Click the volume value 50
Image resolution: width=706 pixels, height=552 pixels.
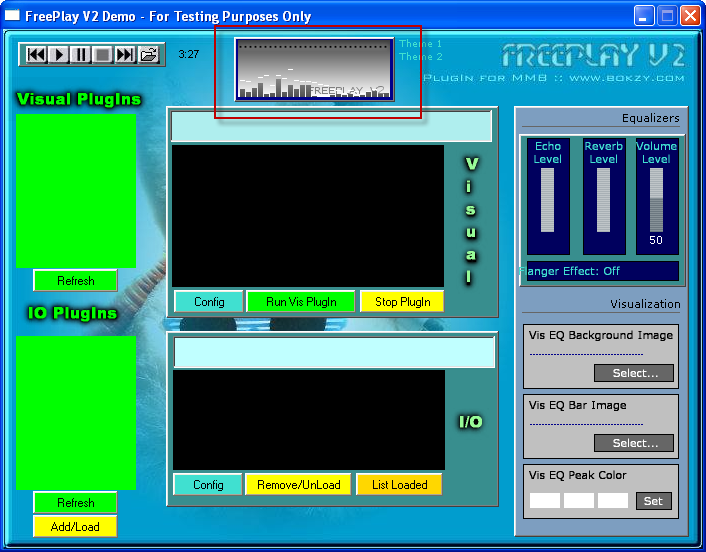point(656,240)
